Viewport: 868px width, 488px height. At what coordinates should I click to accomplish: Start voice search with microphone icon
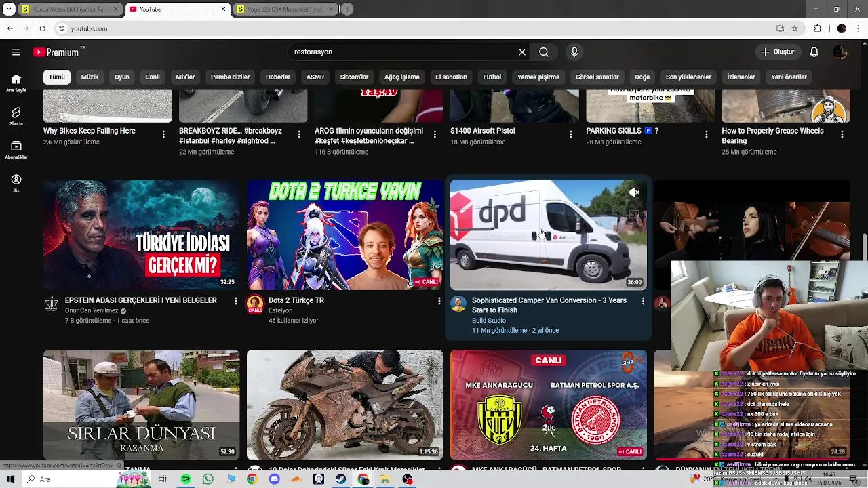pyautogui.click(x=574, y=52)
